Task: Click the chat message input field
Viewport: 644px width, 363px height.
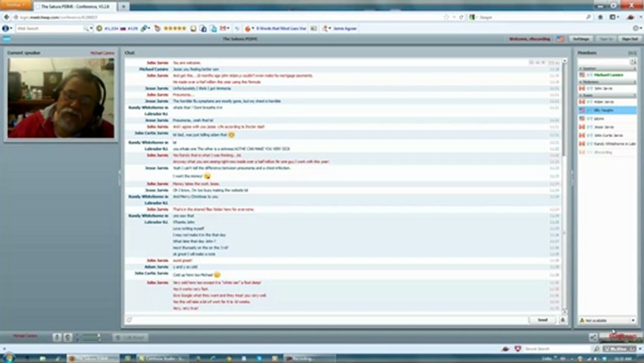Action: tap(330, 320)
